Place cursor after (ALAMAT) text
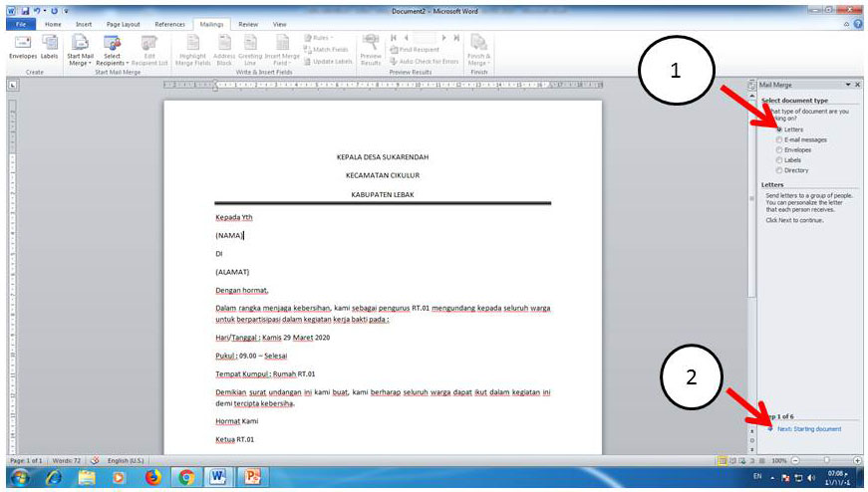868x492 pixels. pyautogui.click(x=250, y=272)
